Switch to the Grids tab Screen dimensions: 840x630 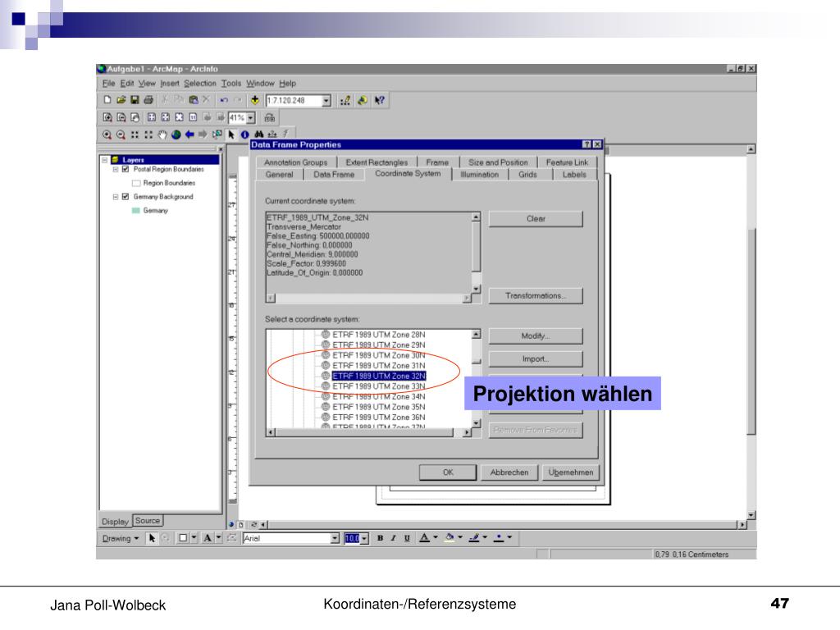pyautogui.click(x=527, y=175)
